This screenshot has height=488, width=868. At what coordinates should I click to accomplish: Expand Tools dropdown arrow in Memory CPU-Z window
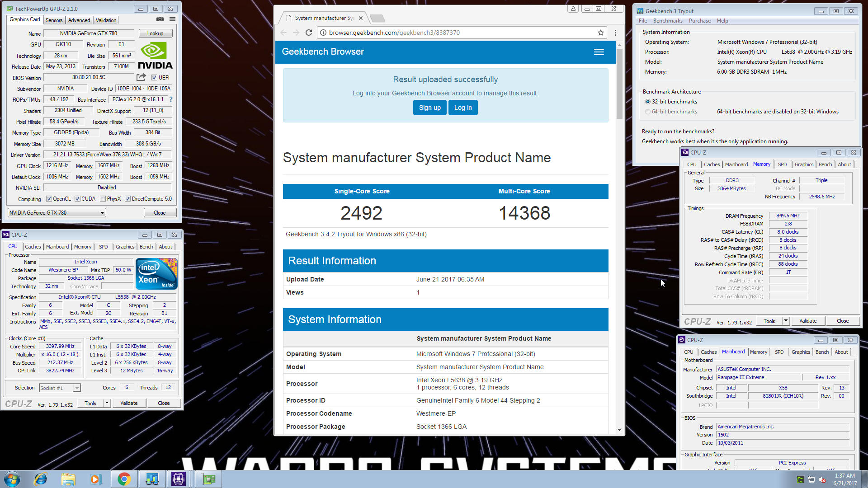pos(786,321)
